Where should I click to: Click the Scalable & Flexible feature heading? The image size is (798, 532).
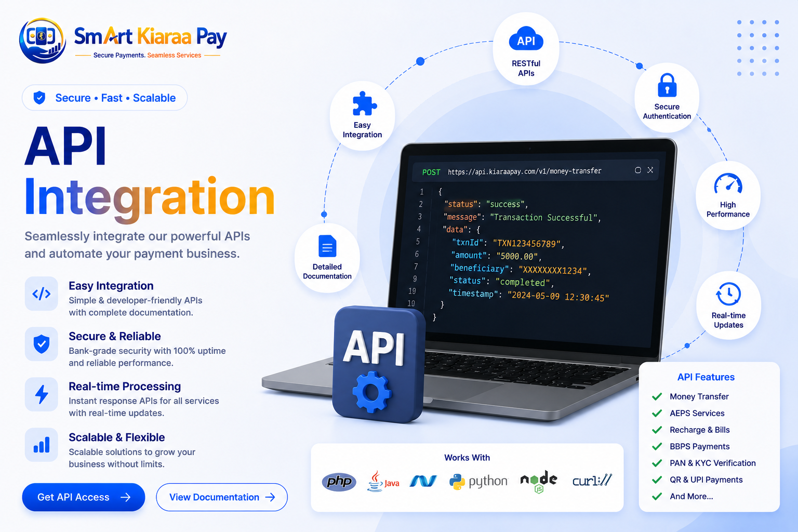pos(117,437)
